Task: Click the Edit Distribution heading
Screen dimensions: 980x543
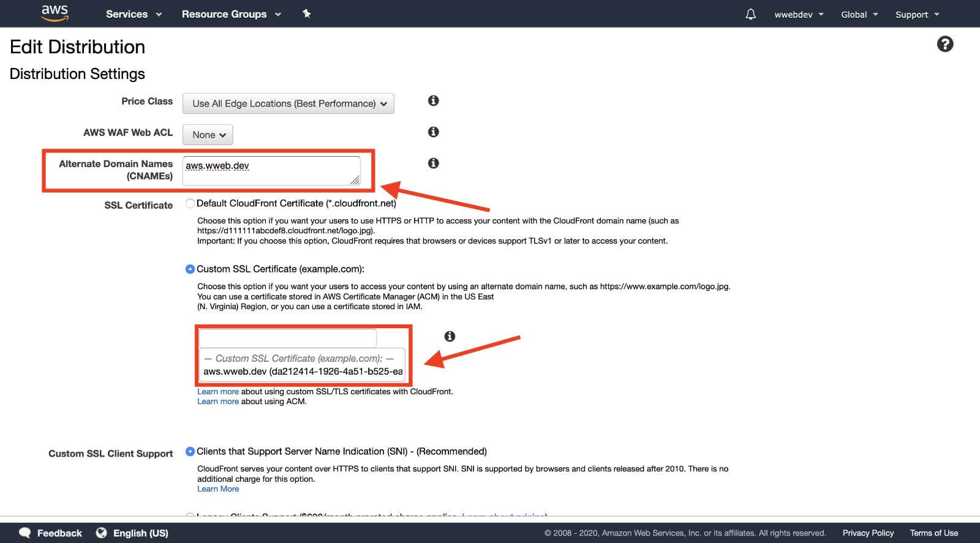Action: point(78,47)
